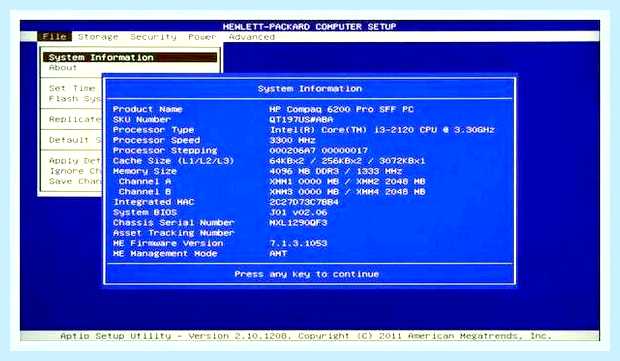Select About in the File menu
This screenshot has width=620, height=361.
coord(63,68)
